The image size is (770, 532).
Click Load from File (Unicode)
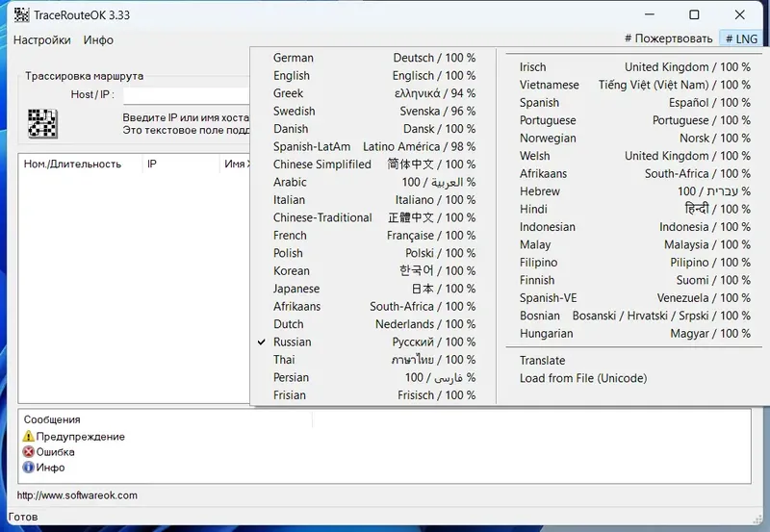tap(634, 378)
